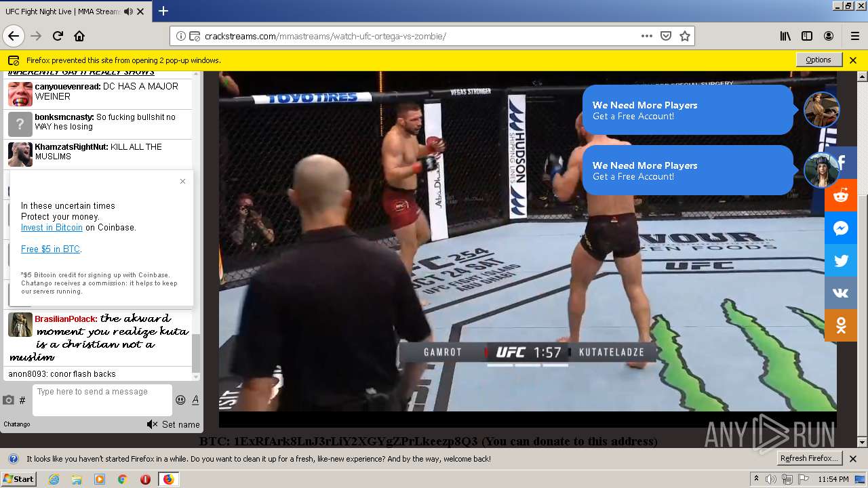Share on Twitter
Viewport: 868px width, 488px height.
coord(841,260)
